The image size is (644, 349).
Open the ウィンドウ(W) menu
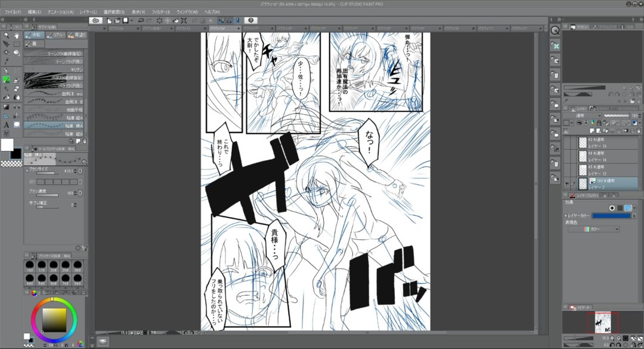tap(187, 12)
